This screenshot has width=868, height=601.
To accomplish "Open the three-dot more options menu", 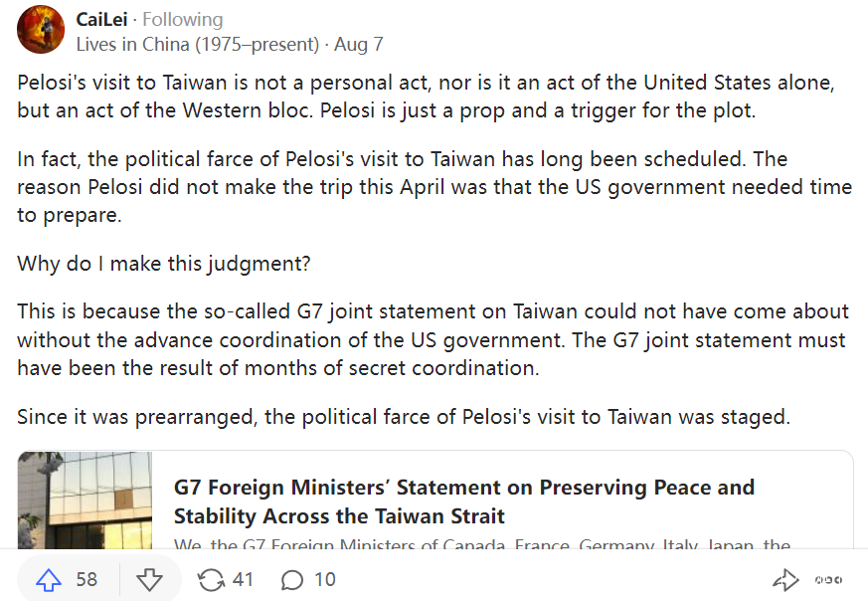I will pyautogui.click(x=828, y=580).
